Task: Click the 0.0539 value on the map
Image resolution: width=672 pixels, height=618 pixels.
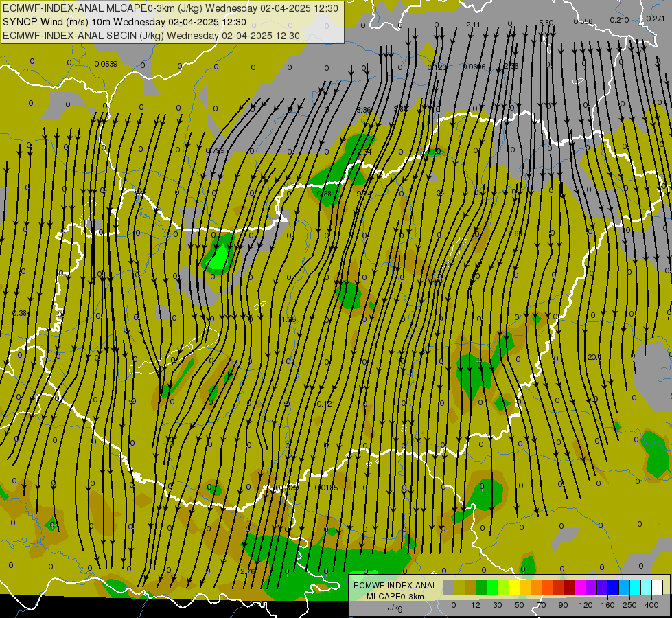Action: click(106, 64)
